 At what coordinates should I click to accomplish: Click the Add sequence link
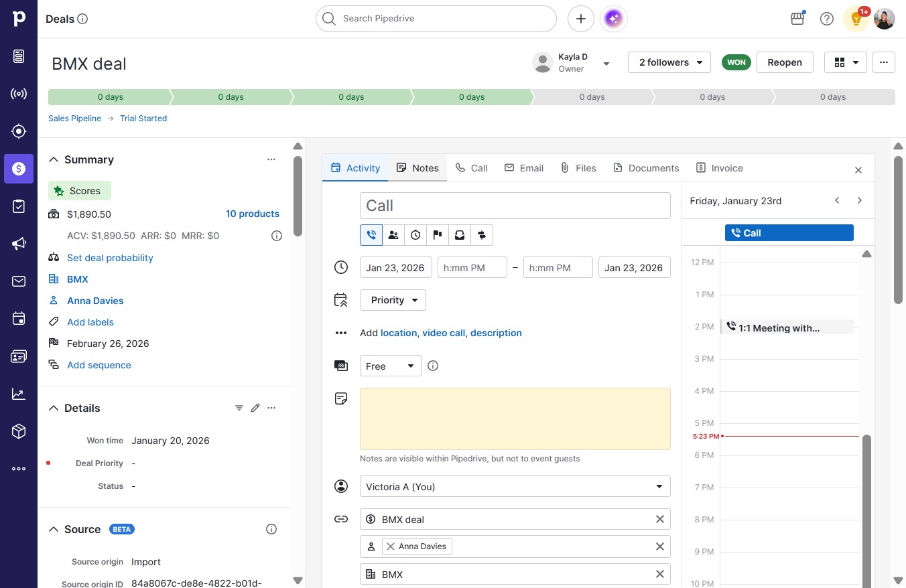[x=99, y=365]
